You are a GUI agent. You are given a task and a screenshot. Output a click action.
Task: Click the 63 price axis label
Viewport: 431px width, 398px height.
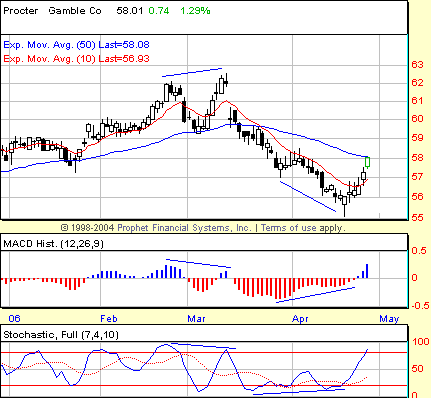click(x=417, y=64)
